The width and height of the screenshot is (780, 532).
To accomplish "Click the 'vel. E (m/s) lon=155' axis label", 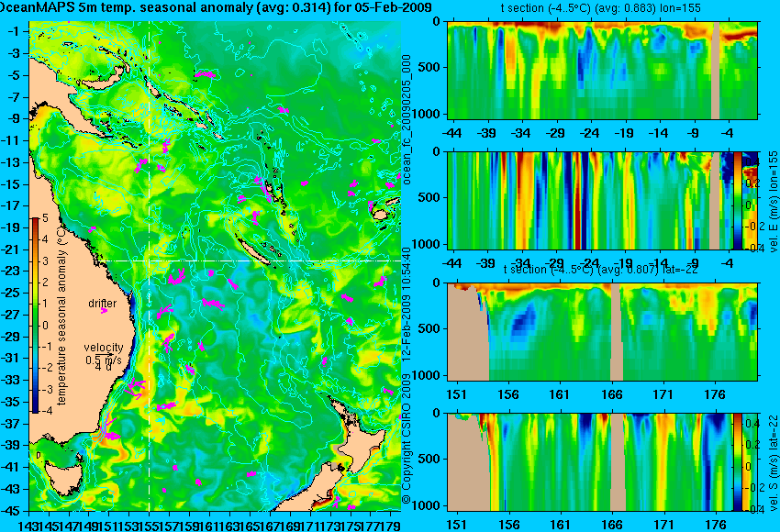I will 773,202.
